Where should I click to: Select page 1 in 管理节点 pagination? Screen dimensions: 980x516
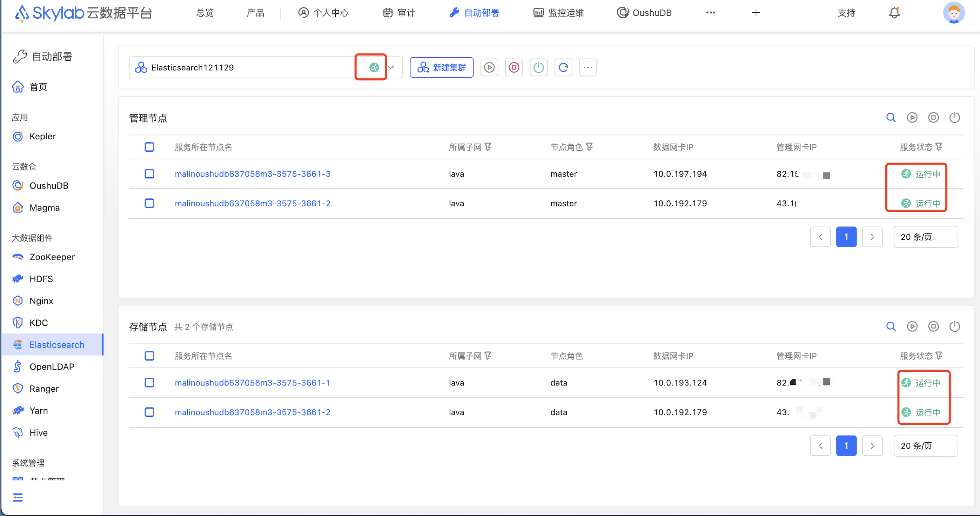tap(846, 237)
